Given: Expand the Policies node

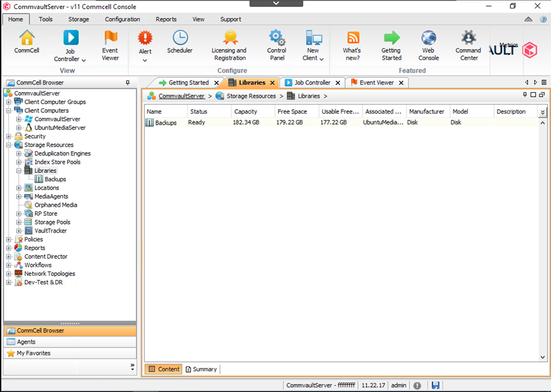Looking at the screenshot, I should click(9, 239).
